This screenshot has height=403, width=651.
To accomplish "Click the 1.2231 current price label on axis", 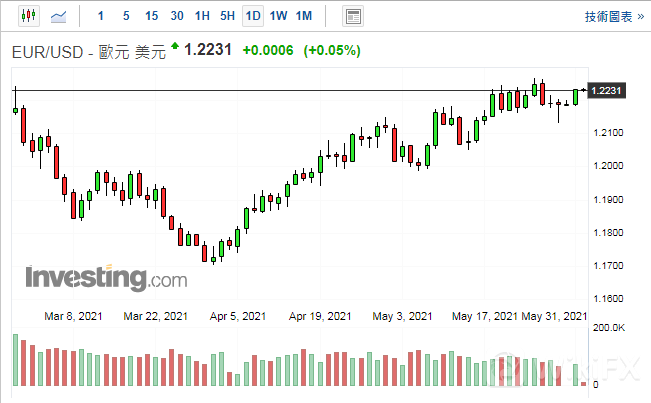I will pos(607,91).
